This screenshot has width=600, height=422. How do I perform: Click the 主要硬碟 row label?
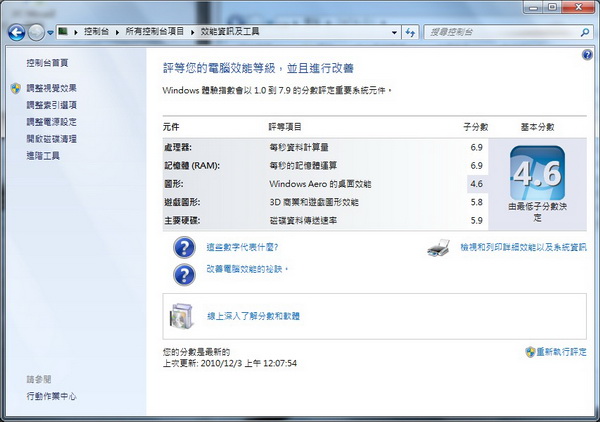click(x=182, y=221)
